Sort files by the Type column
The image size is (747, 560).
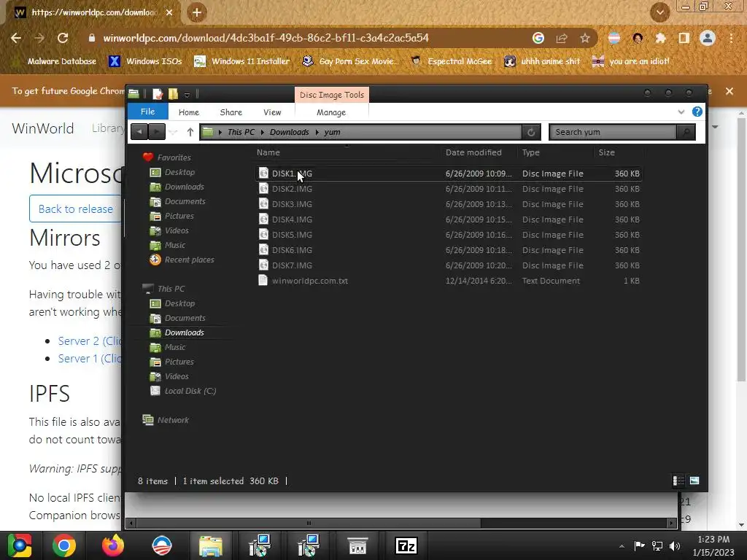pyautogui.click(x=531, y=152)
